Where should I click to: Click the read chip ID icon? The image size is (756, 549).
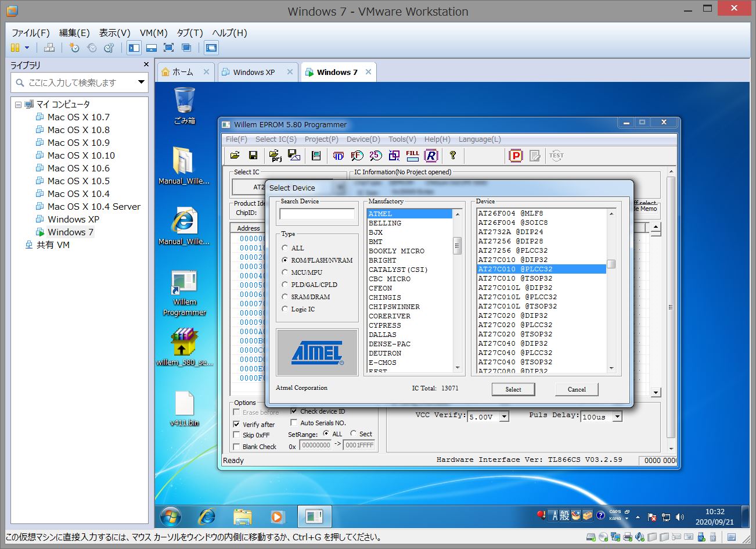coord(339,155)
